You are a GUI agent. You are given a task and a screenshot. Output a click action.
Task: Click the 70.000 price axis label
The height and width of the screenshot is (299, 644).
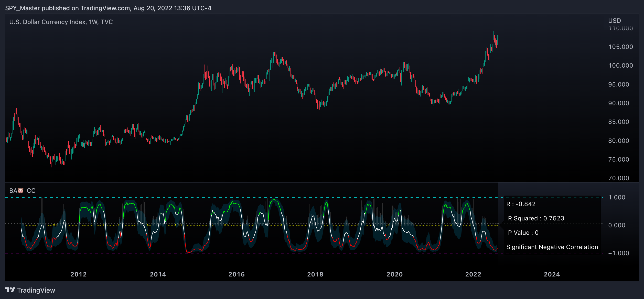tap(619, 178)
